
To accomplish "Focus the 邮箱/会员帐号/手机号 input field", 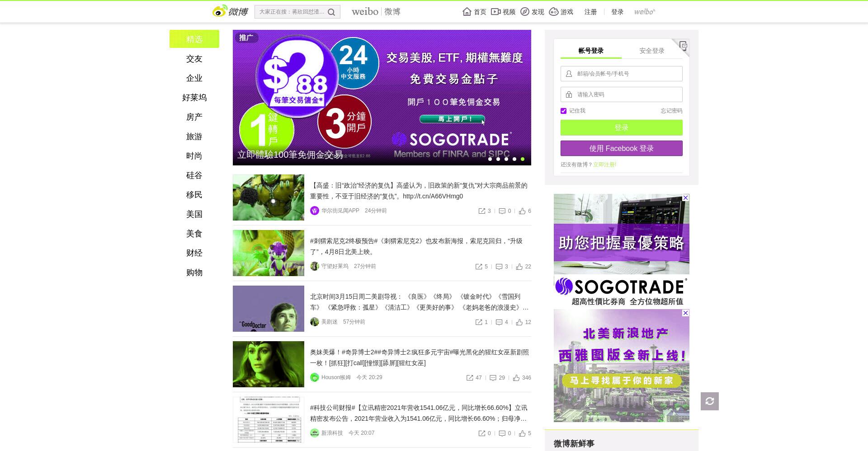I will tap(622, 74).
